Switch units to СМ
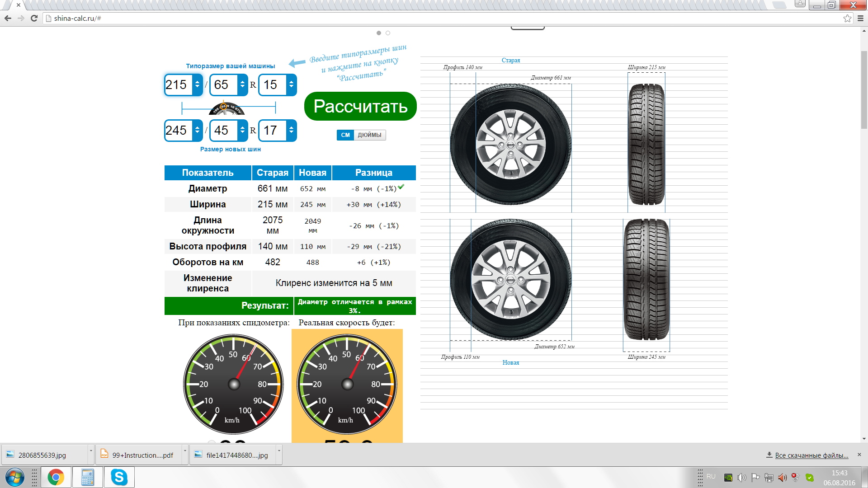868x488 pixels. 345,135
